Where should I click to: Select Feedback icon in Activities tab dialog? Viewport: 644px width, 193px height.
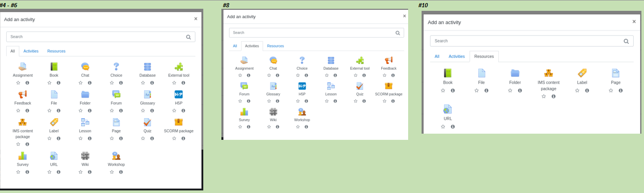pos(388,60)
